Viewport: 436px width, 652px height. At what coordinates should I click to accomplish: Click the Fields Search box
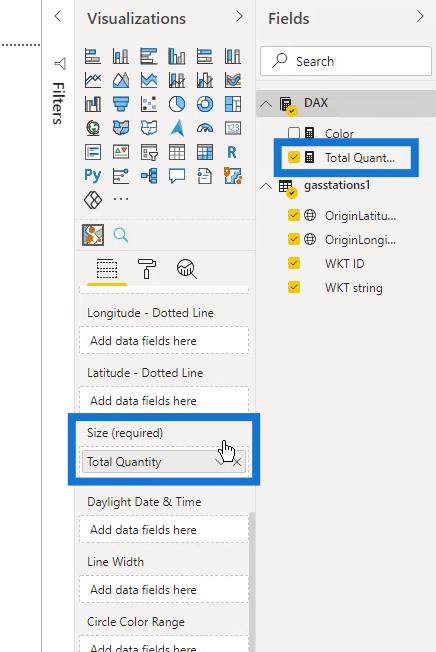(x=346, y=61)
